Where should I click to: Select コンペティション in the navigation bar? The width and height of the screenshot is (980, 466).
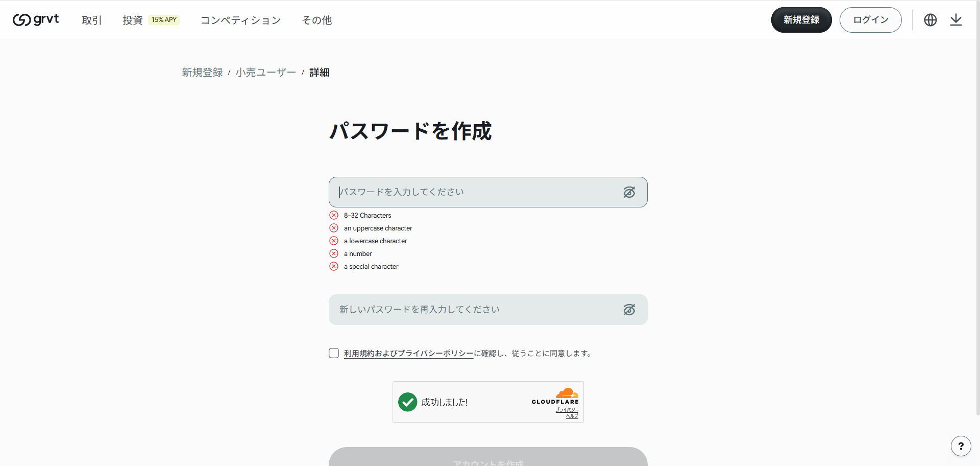tap(240, 20)
